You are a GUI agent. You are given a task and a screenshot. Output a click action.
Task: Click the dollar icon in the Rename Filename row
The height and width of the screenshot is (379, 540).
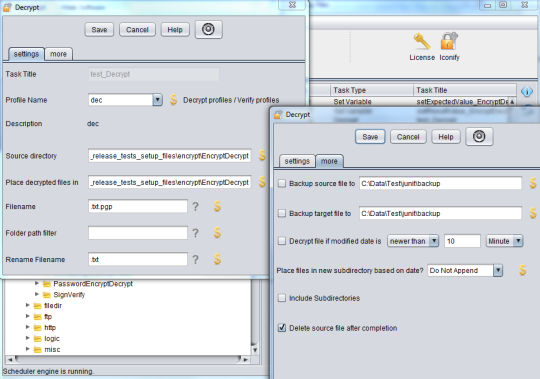coord(217,259)
